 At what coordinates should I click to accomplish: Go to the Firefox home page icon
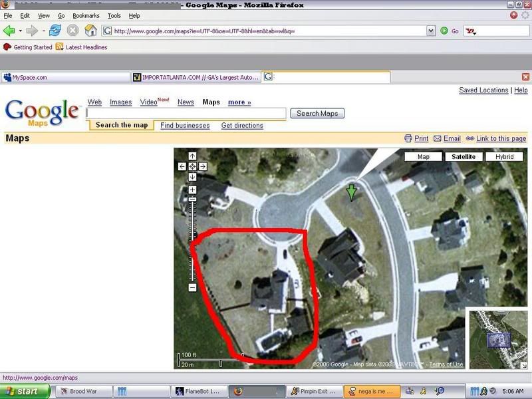(90, 31)
